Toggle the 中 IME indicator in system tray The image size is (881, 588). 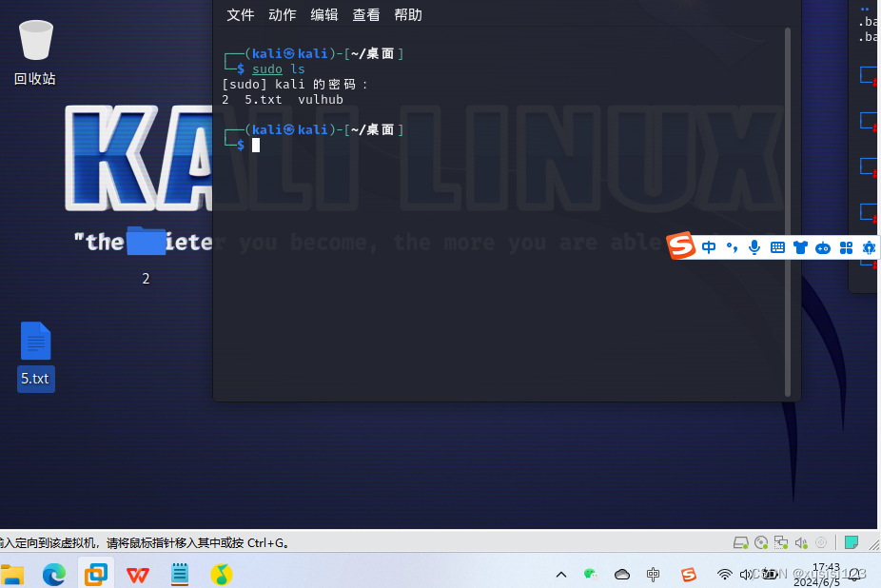(653, 575)
